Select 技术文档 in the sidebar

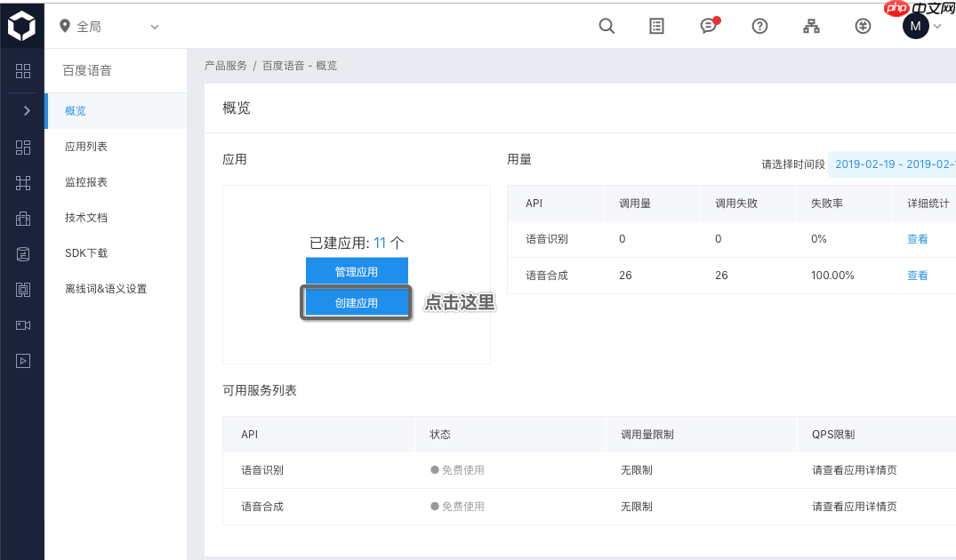(x=84, y=217)
